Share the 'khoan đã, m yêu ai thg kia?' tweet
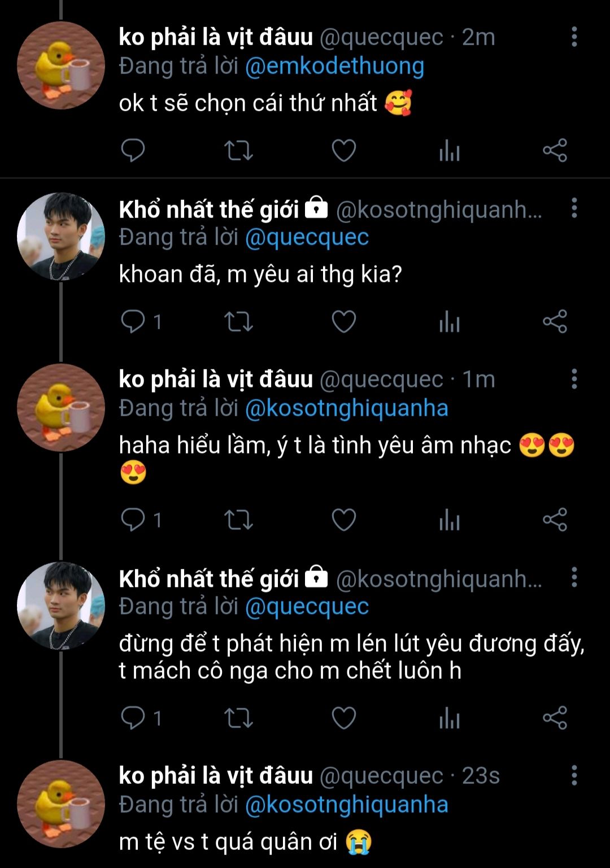The width and height of the screenshot is (610, 868). (555, 322)
